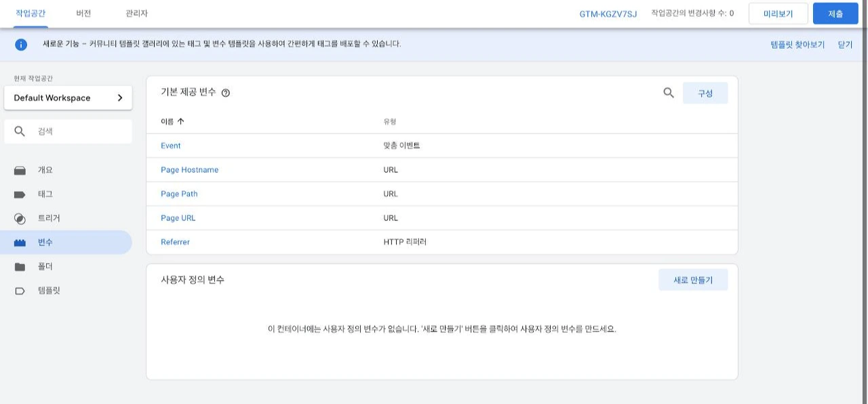Screen dimensions: 868x404
Task: Switch to the 버전 tab
Action: point(83,14)
